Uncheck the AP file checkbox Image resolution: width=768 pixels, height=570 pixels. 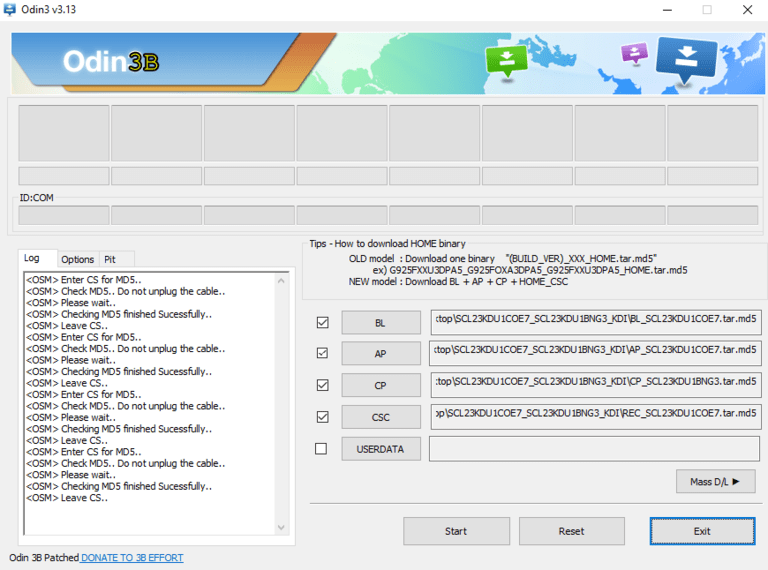pos(322,353)
